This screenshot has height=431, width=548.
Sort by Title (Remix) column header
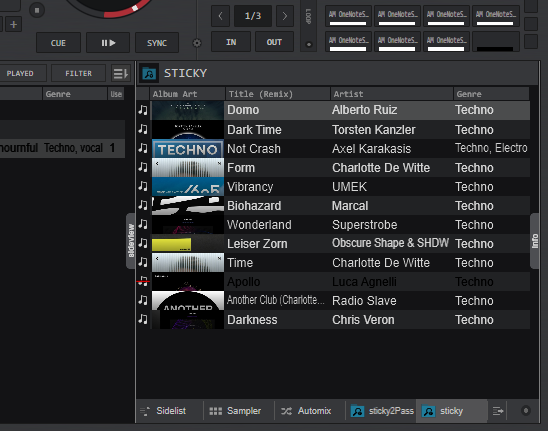coord(278,94)
